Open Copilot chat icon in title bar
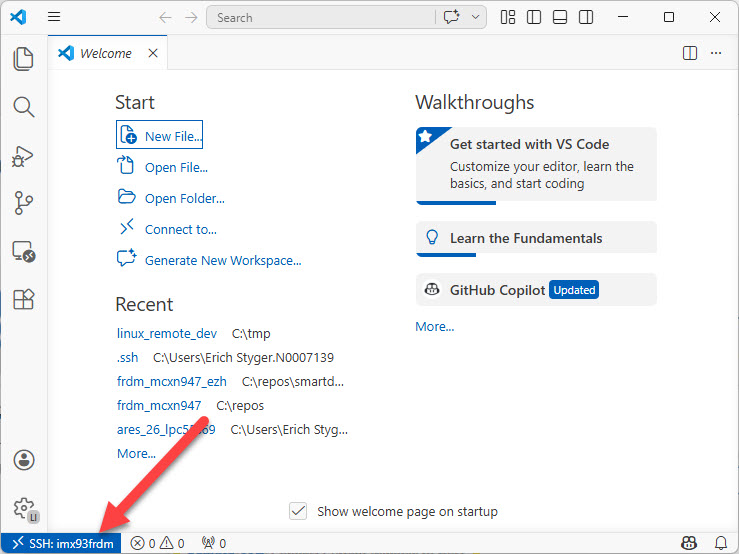 (452, 17)
